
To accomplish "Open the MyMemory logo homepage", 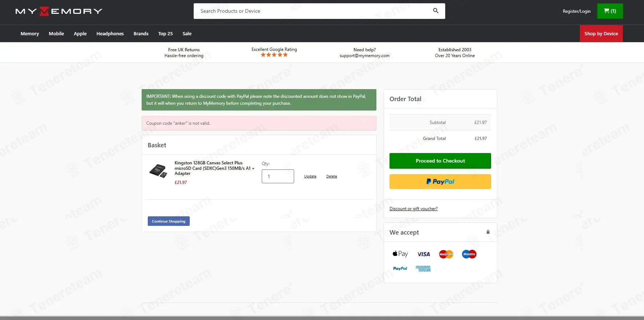I will (x=59, y=11).
